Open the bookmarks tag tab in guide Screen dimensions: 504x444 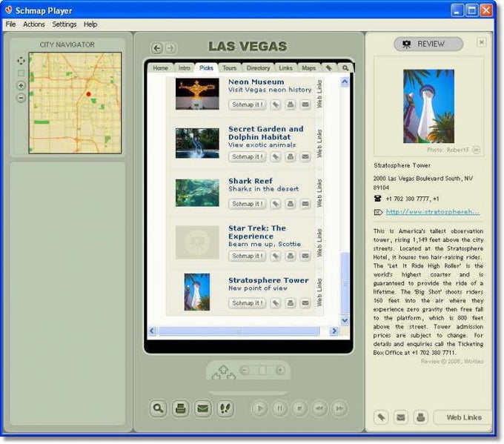coord(329,68)
